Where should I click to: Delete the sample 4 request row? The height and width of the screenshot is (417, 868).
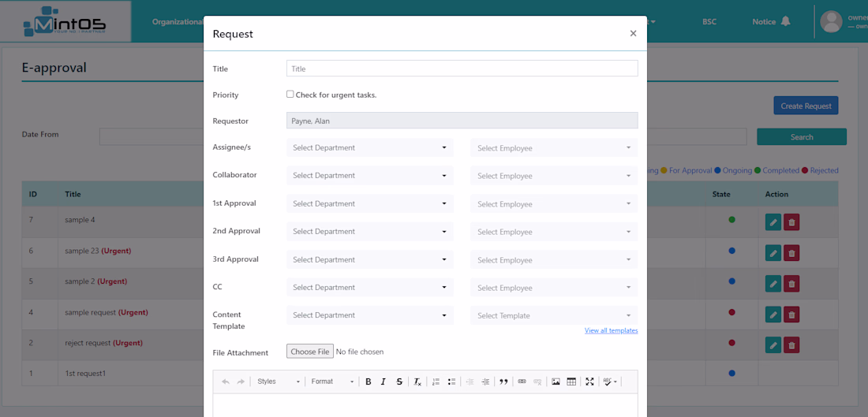pyautogui.click(x=791, y=222)
